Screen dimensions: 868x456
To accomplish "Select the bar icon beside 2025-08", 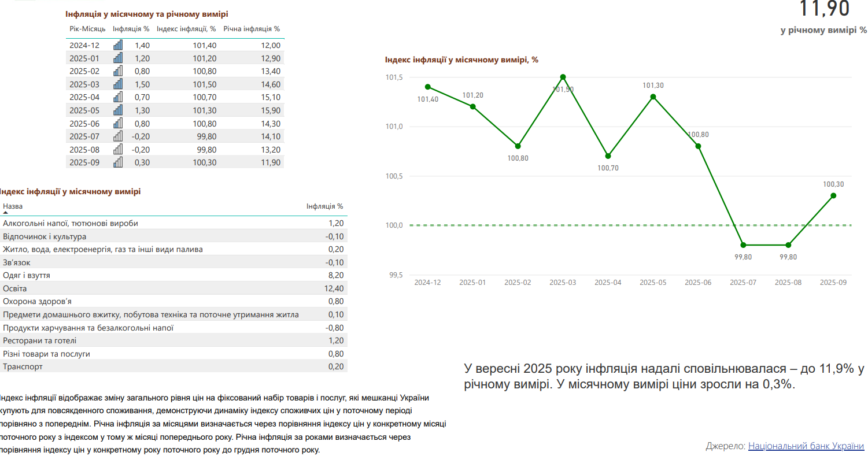I will point(118,150).
